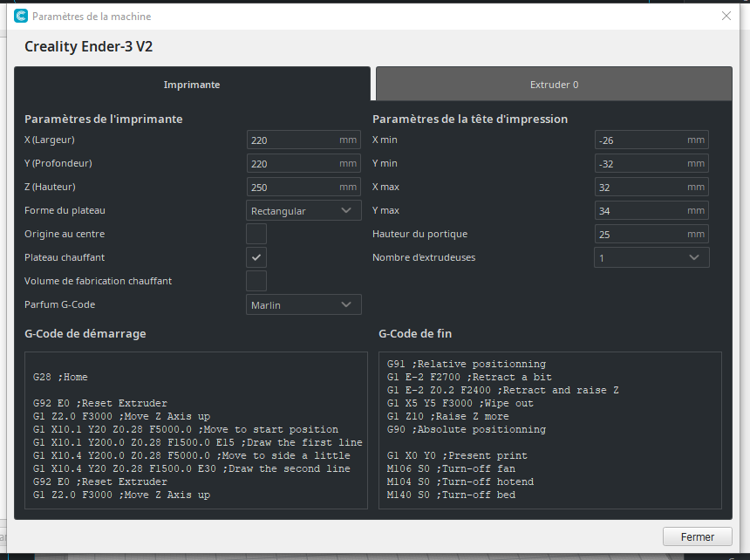Click the G91 ;Relative positionning line
Viewport: 750px width, 560px height.
(467, 364)
